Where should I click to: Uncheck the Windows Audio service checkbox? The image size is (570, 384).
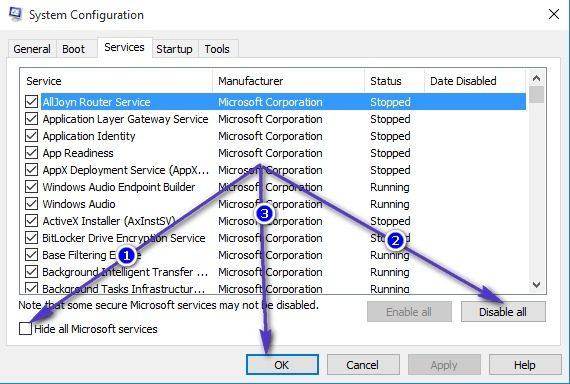pos(32,204)
